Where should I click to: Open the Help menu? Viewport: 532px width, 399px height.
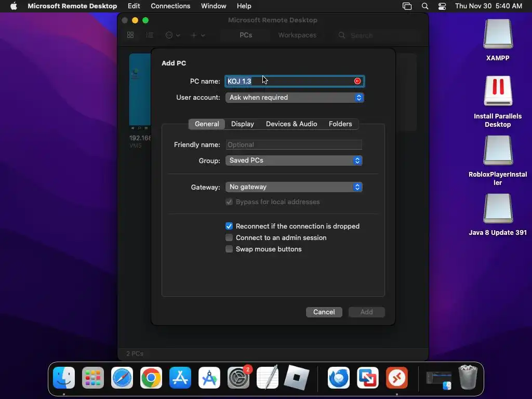(244, 6)
